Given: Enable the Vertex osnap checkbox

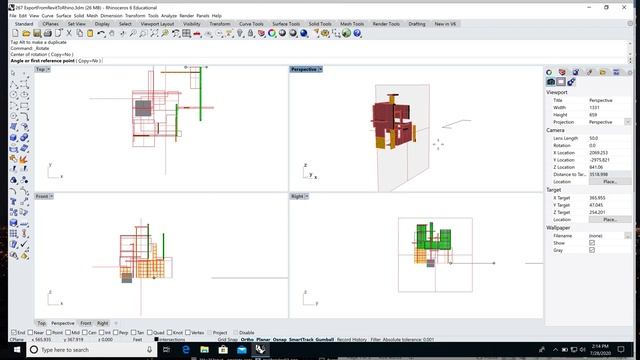Looking at the screenshot, I should tap(188, 333).
